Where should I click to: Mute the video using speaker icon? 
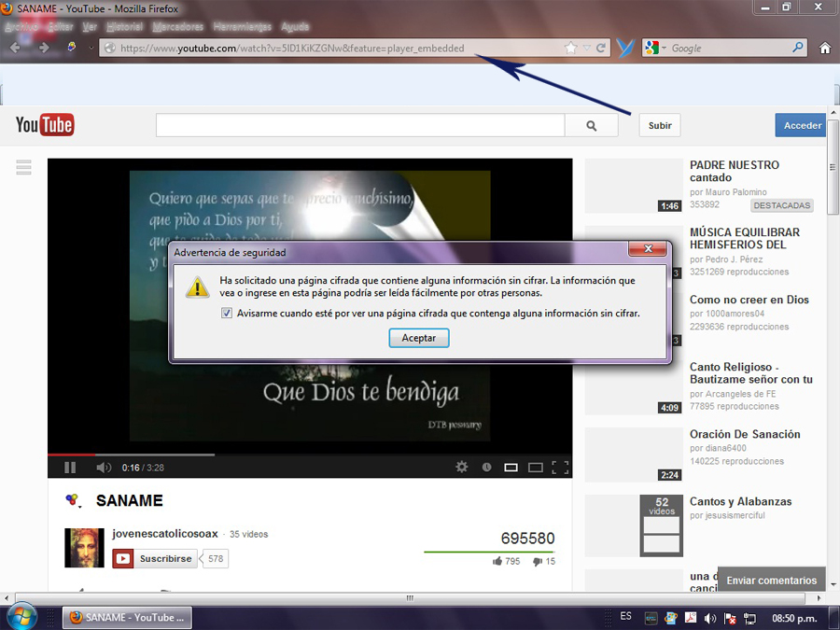click(104, 468)
